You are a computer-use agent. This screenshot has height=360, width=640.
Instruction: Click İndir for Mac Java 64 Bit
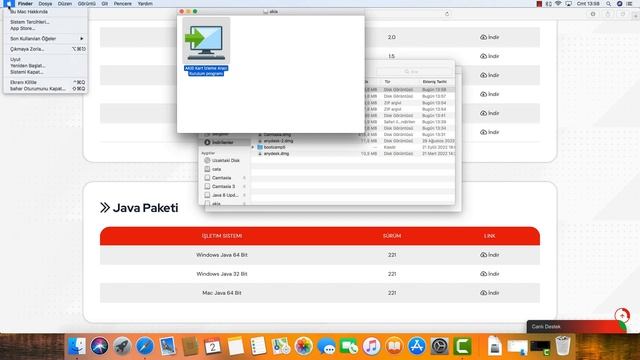click(489, 293)
